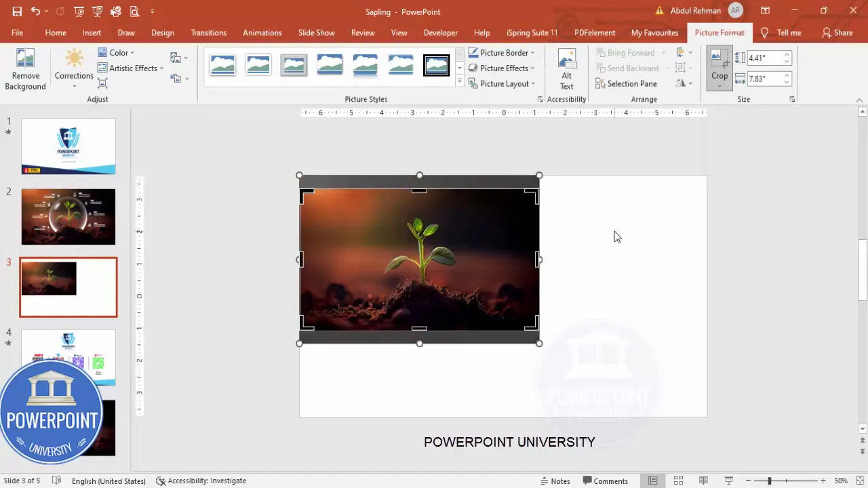Open Ribbon Display Options icon

(x=765, y=11)
